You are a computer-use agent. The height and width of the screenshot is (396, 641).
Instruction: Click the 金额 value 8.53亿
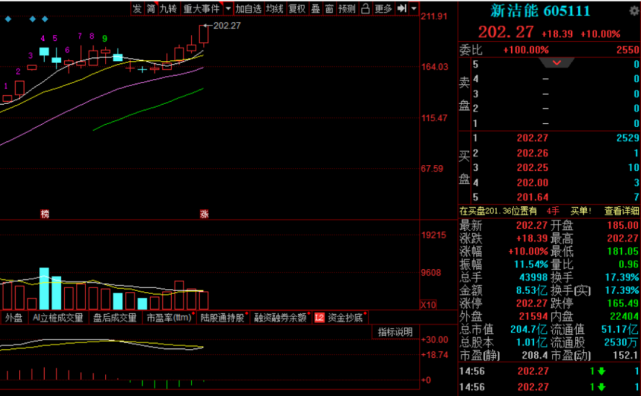pyautogui.click(x=531, y=290)
